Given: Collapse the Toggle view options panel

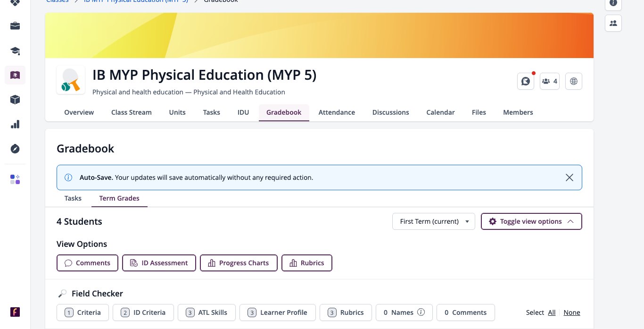Looking at the screenshot, I should [x=531, y=221].
